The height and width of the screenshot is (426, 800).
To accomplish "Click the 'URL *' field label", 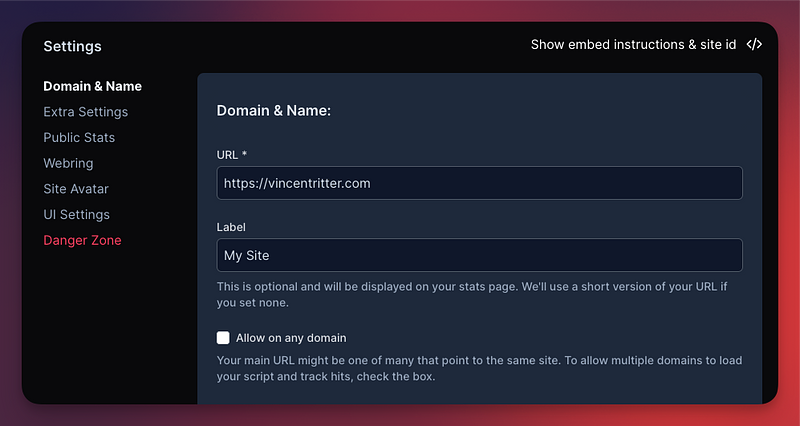I will pyautogui.click(x=232, y=155).
